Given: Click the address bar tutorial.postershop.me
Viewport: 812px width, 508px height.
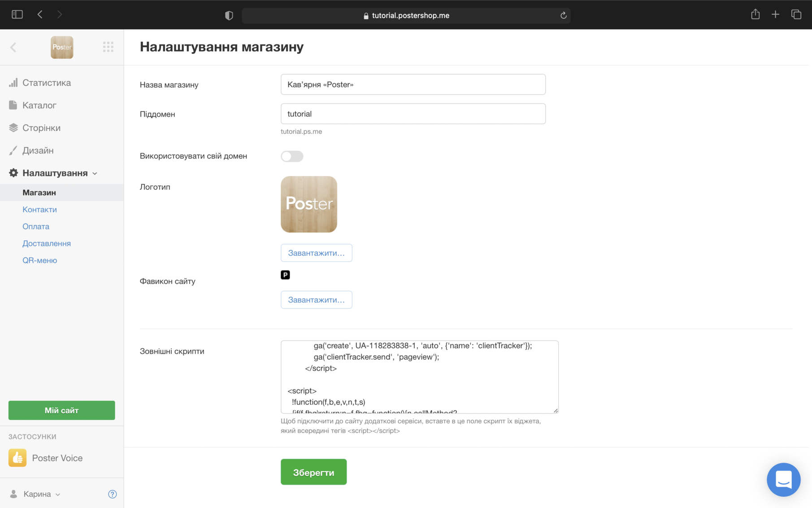Looking at the screenshot, I should point(406,15).
